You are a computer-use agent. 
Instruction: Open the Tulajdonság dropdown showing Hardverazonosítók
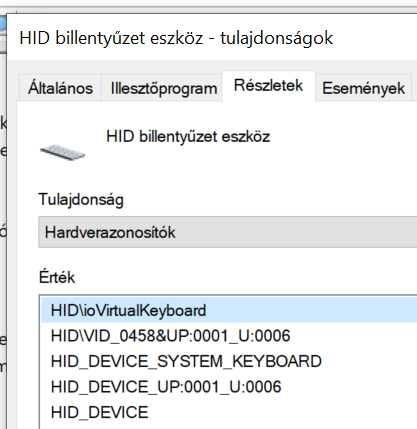click(x=228, y=232)
